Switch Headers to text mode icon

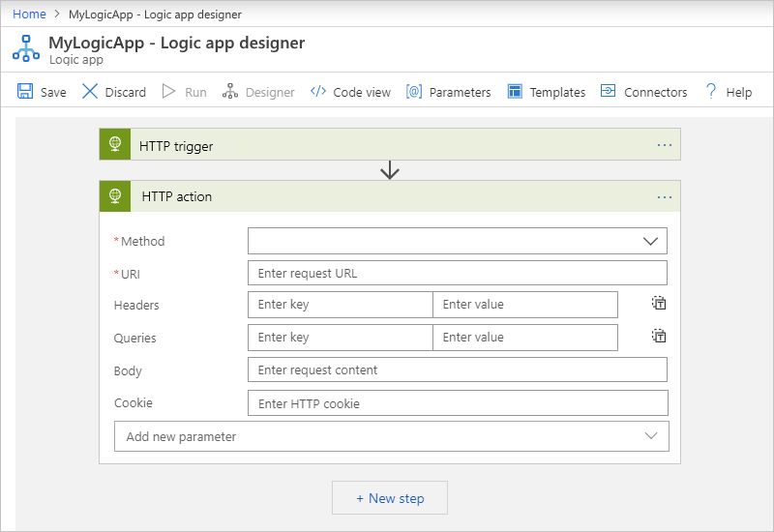click(x=659, y=304)
